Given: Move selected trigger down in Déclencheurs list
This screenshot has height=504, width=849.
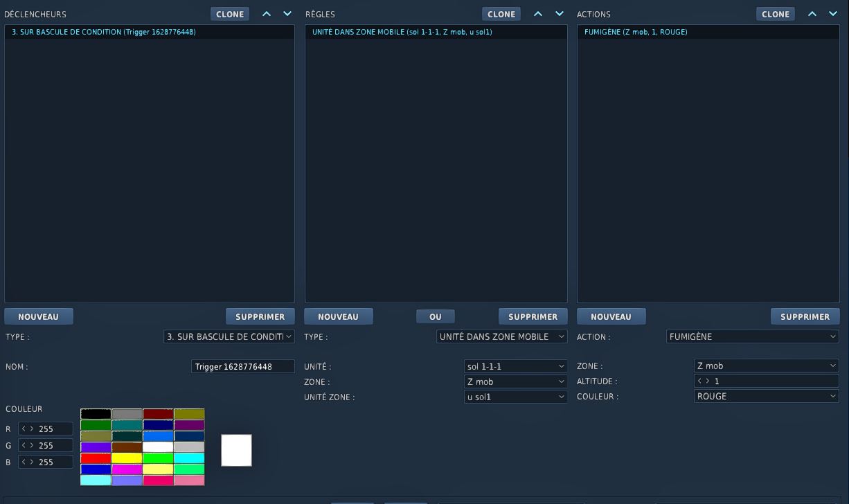Looking at the screenshot, I should (x=287, y=14).
